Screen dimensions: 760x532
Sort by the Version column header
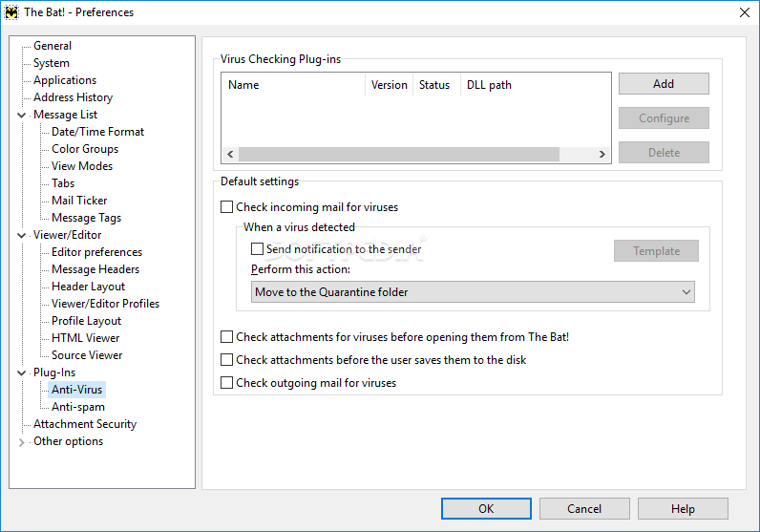point(390,85)
